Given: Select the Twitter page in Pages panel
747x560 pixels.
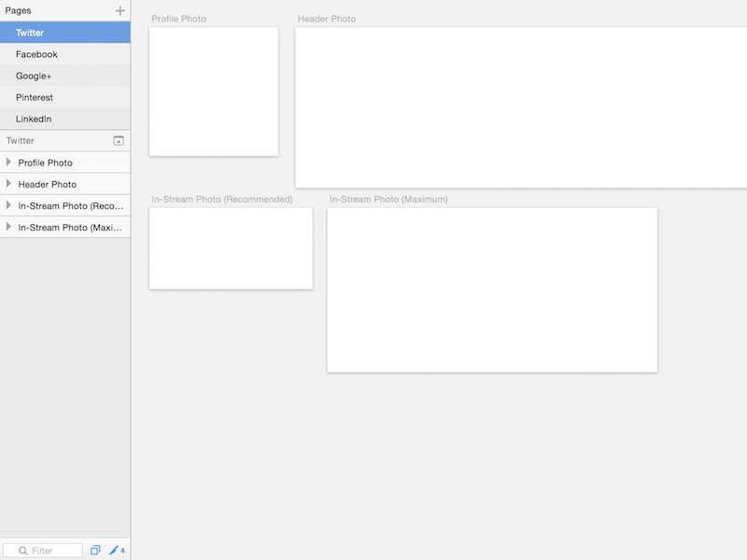Looking at the screenshot, I should (29, 32).
